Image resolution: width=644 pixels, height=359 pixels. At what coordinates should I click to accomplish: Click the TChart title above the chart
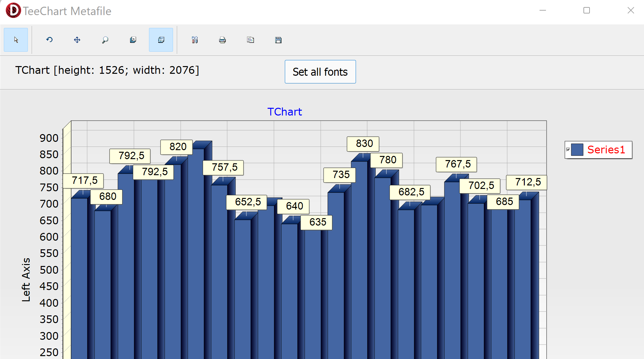(x=285, y=112)
